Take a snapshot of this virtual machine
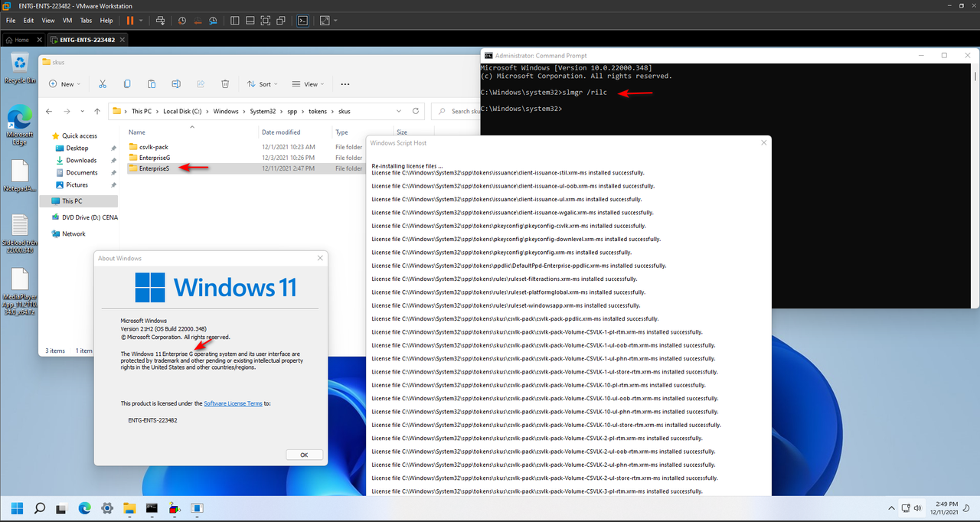 click(x=182, y=20)
